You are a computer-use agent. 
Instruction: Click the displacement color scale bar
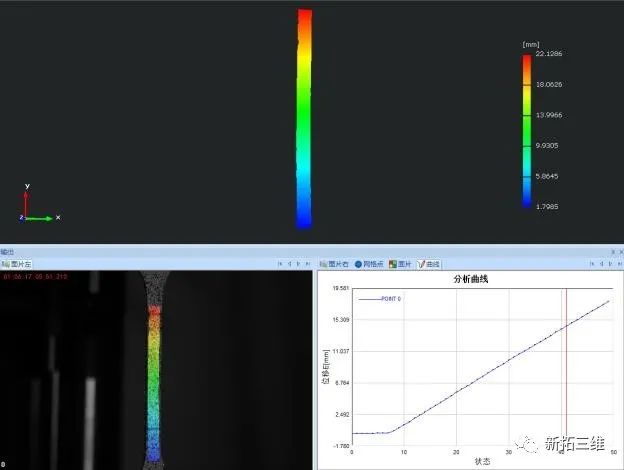coord(527,131)
